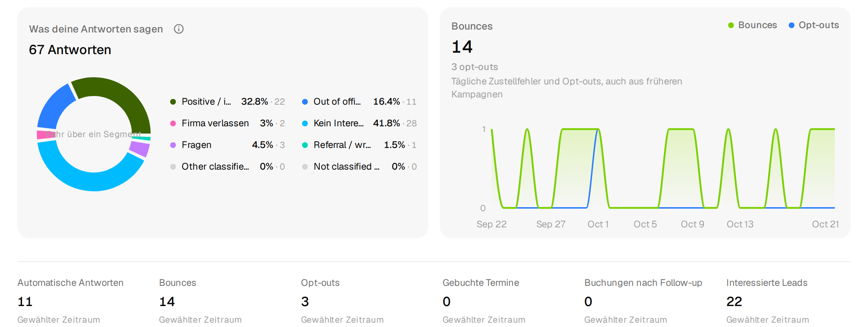
Task: Toggle the Opt-outs legend series
Action: pos(814,25)
